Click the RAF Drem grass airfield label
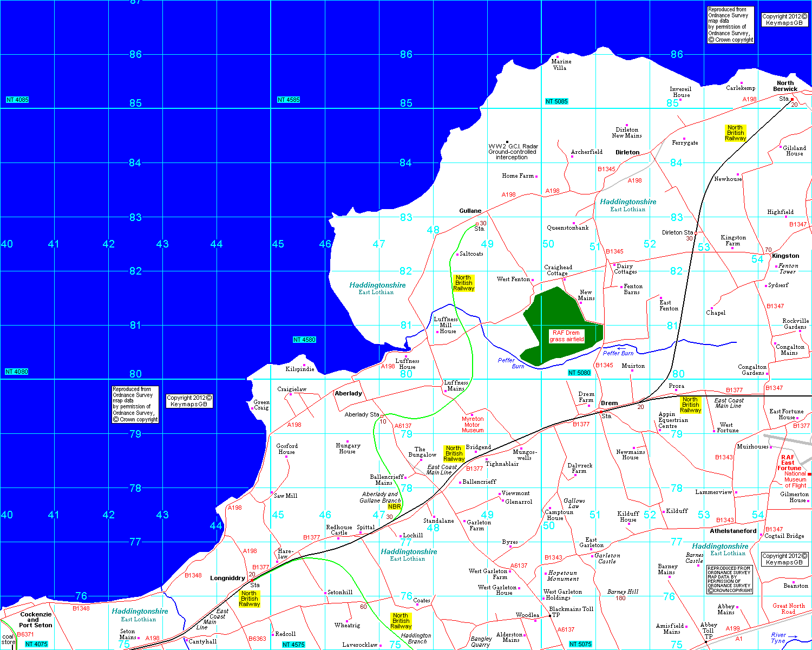 [x=567, y=336]
